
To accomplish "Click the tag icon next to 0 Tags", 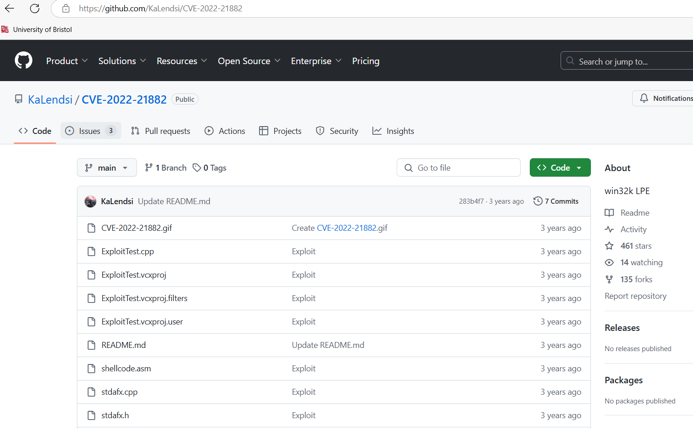I will pos(197,168).
